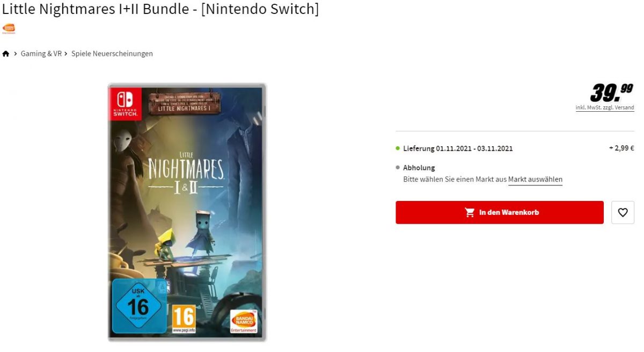Click the 39.99 price display
Screen dimensions: 644x352
[612, 92]
